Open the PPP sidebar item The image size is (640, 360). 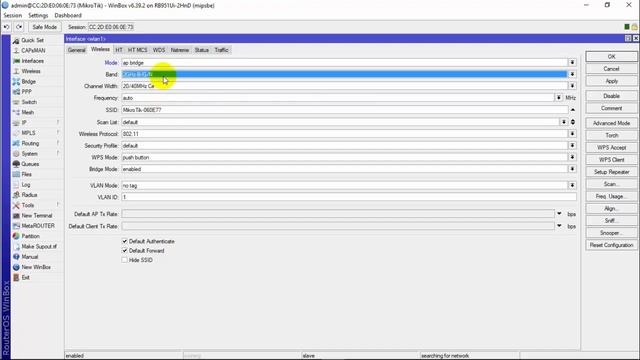[27, 92]
